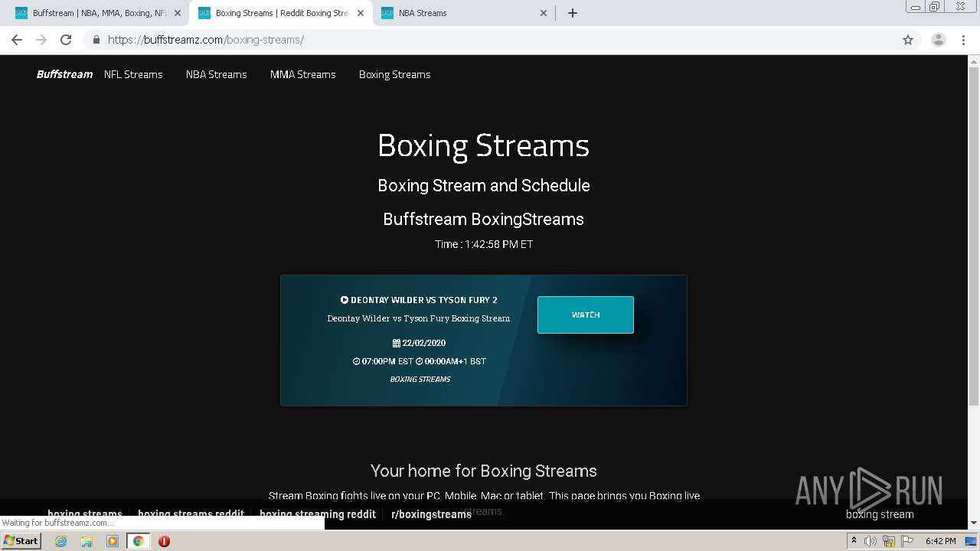This screenshot has width=980, height=551.
Task: Bookmark this page with the star icon
Action: [908, 40]
